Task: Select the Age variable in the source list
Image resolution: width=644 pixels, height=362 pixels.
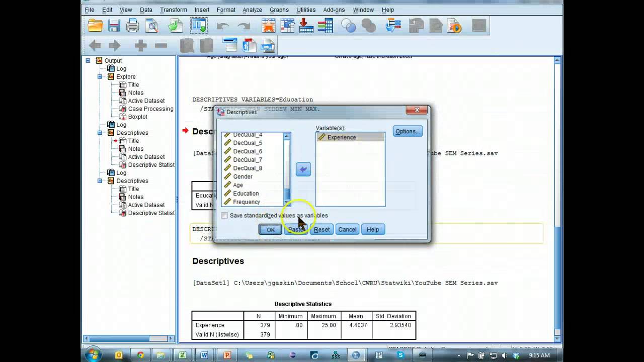Action: tap(238, 185)
